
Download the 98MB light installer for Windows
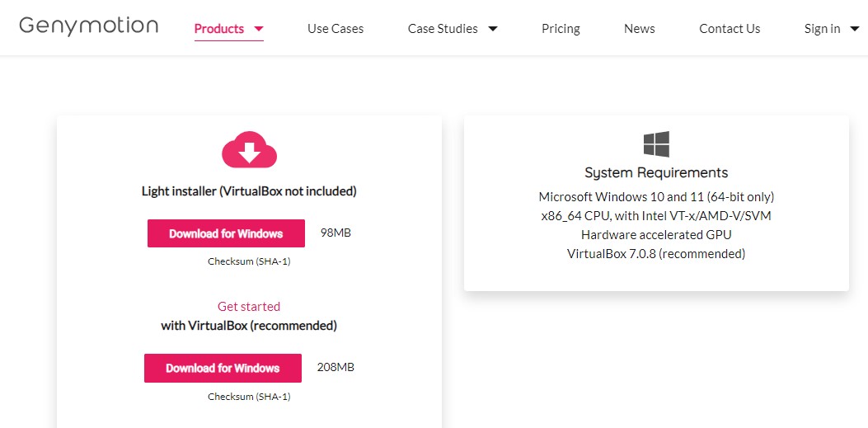226,233
